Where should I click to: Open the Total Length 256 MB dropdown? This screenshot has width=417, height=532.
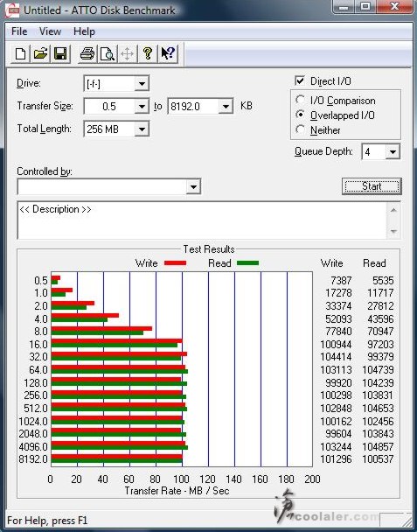click(x=142, y=129)
